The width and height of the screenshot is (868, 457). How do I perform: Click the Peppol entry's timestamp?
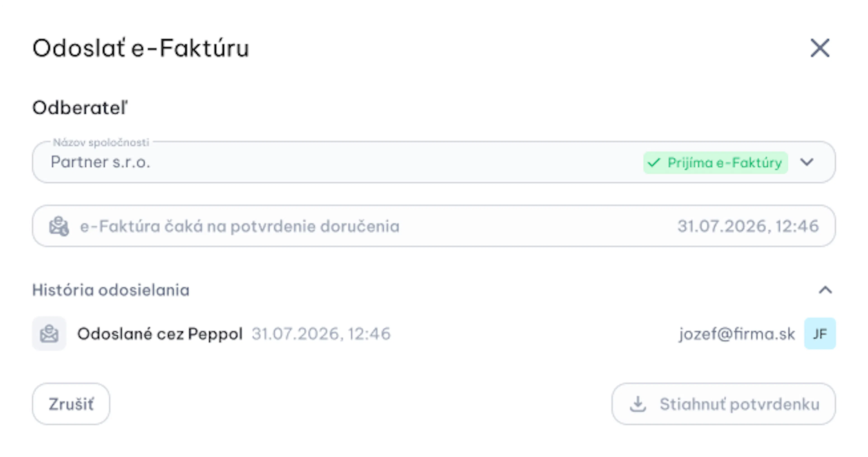pyautogui.click(x=321, y=334)
